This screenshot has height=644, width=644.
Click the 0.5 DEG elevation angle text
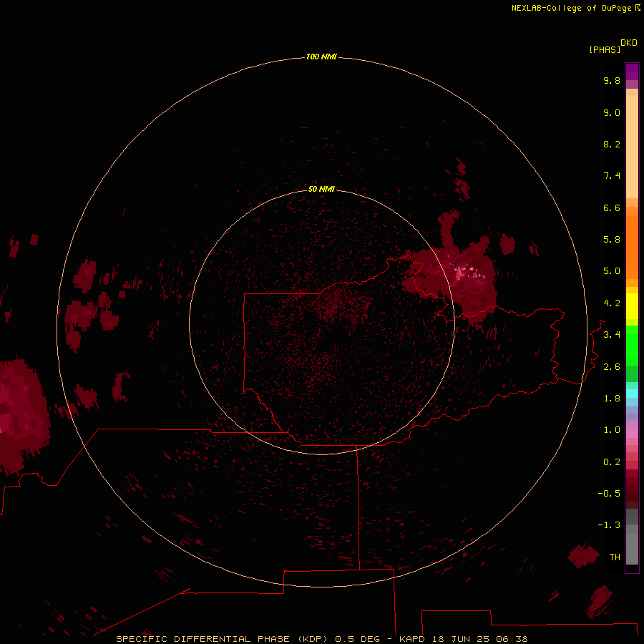(x=357, y=639)
